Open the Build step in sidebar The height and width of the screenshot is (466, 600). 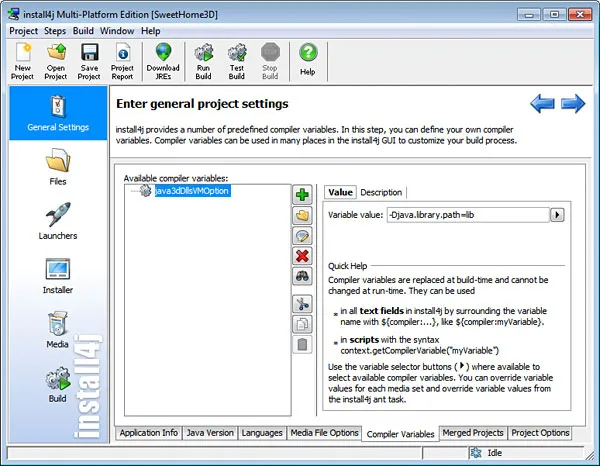pyautogui.click(x=58, y=384)
